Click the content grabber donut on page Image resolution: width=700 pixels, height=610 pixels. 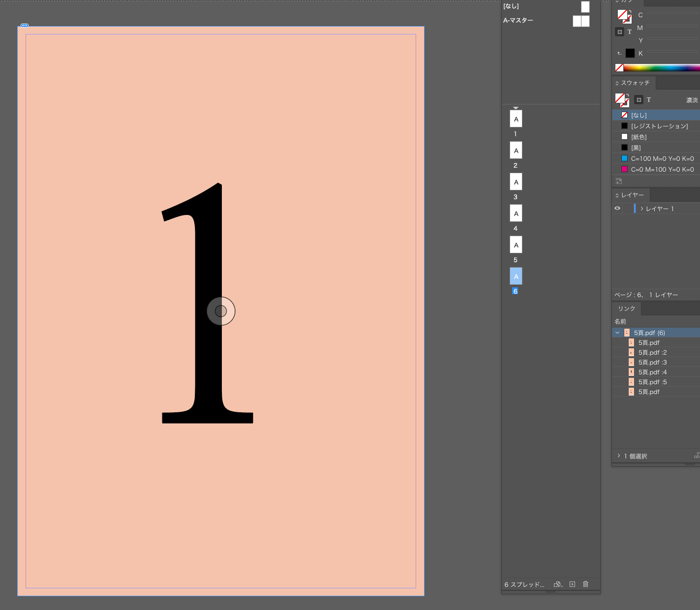pos(221,311)
